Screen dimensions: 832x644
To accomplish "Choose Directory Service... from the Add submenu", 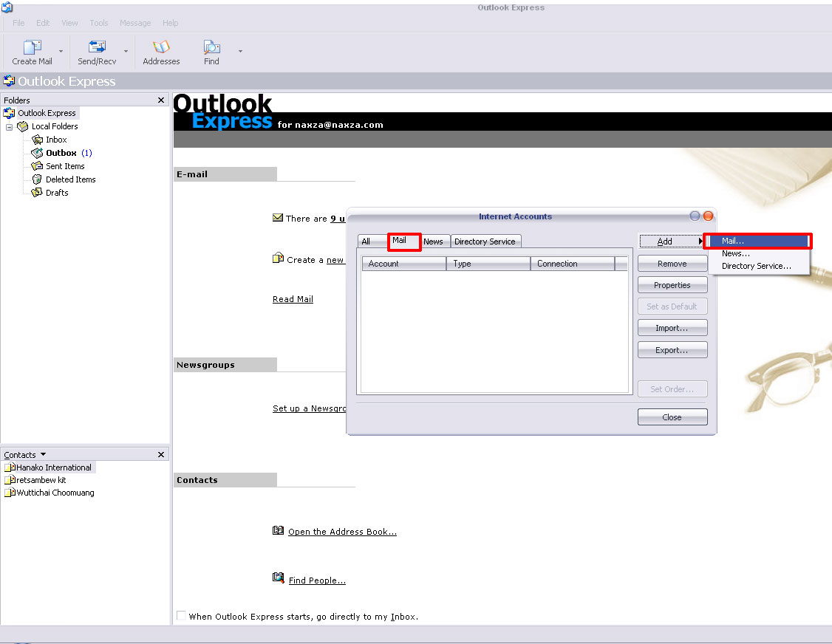I will click(x=757, y=266).
